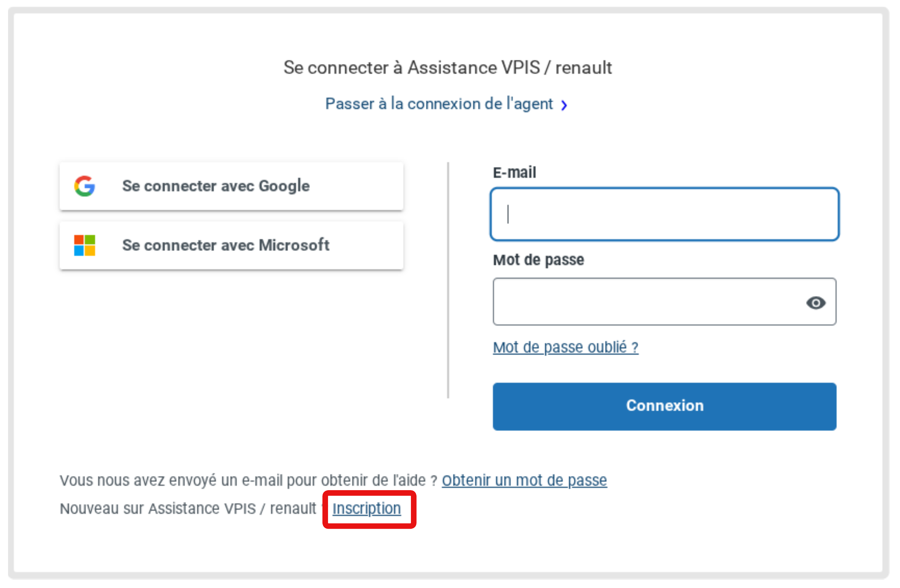Click the vertical divider between login options
This screenshot has width=900, height=588.
pos(448,280)
